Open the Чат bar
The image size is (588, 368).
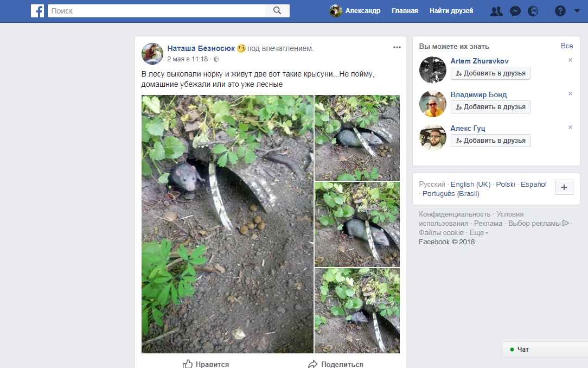point(544,350)
